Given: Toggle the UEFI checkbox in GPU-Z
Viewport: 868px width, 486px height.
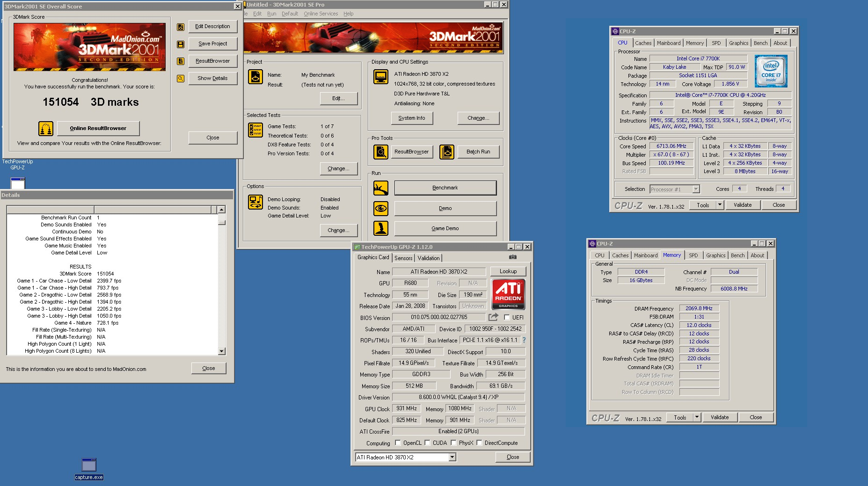Looking at the screenshot, I should point(507,317).
